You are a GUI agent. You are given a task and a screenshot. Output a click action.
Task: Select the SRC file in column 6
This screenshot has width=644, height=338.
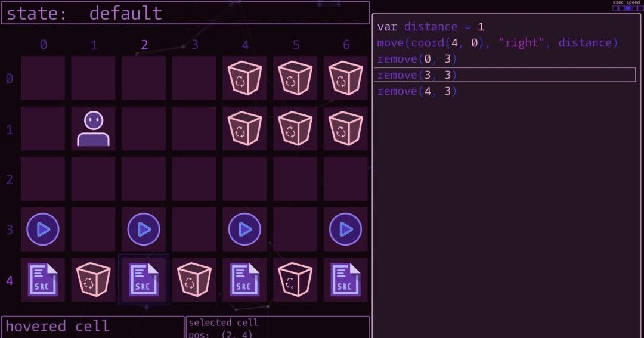(345, 280)
